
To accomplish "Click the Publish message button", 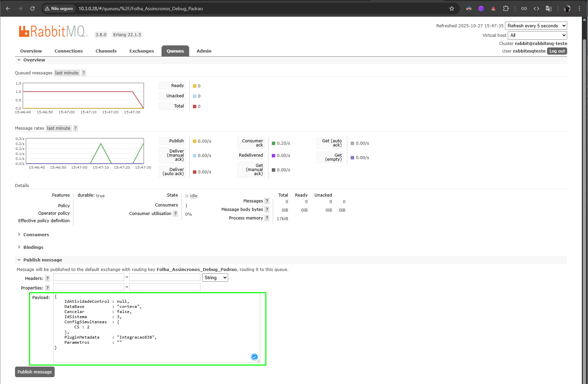I will (35, 372).
